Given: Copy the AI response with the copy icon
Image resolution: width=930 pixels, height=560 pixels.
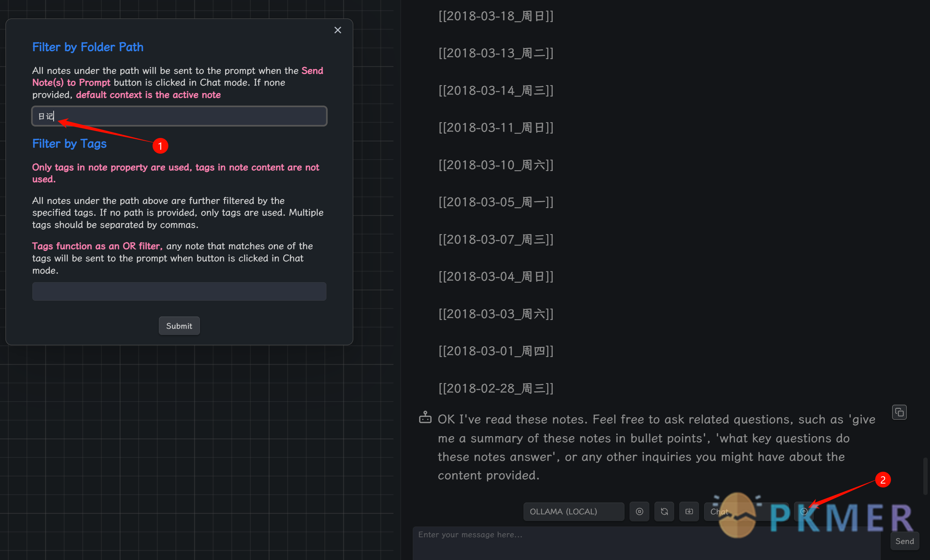Looking at the screenshot, I should pos(899,412).
